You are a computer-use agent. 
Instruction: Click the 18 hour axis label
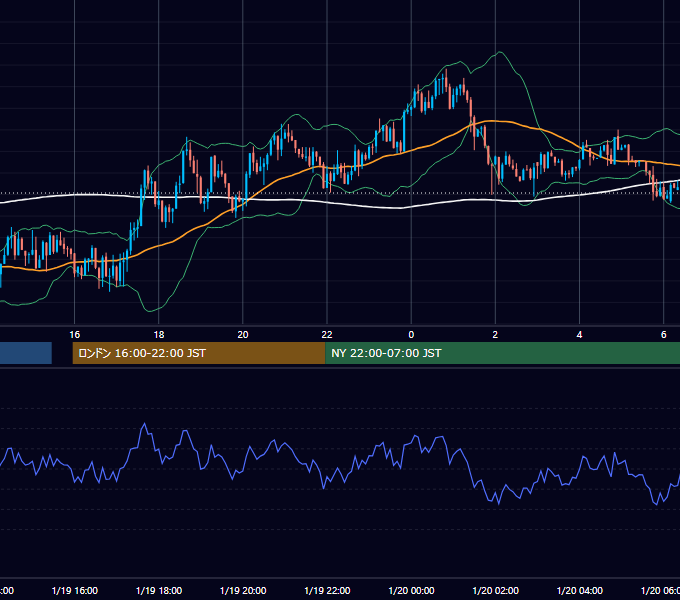(159, 335)
